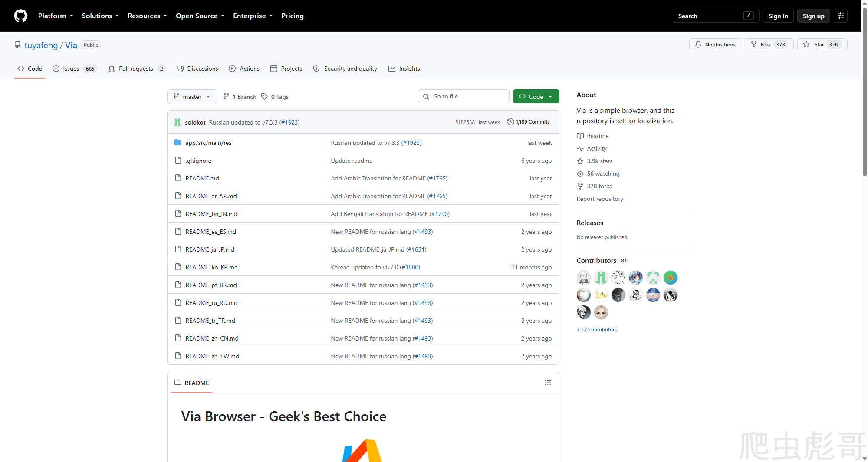Expand the Open Source menu
868x462 pixels.
point(200,16)
